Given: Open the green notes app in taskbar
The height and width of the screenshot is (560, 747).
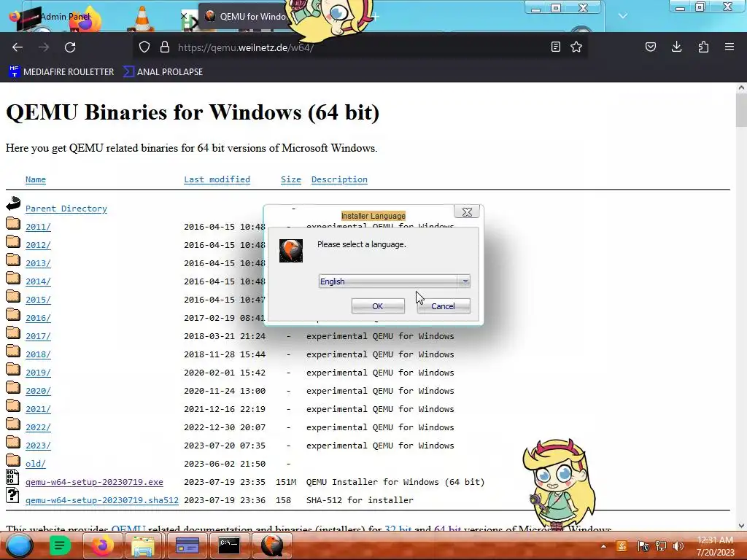Looking at the screenshot, I should pyautogui.click(x=60, y=545).
